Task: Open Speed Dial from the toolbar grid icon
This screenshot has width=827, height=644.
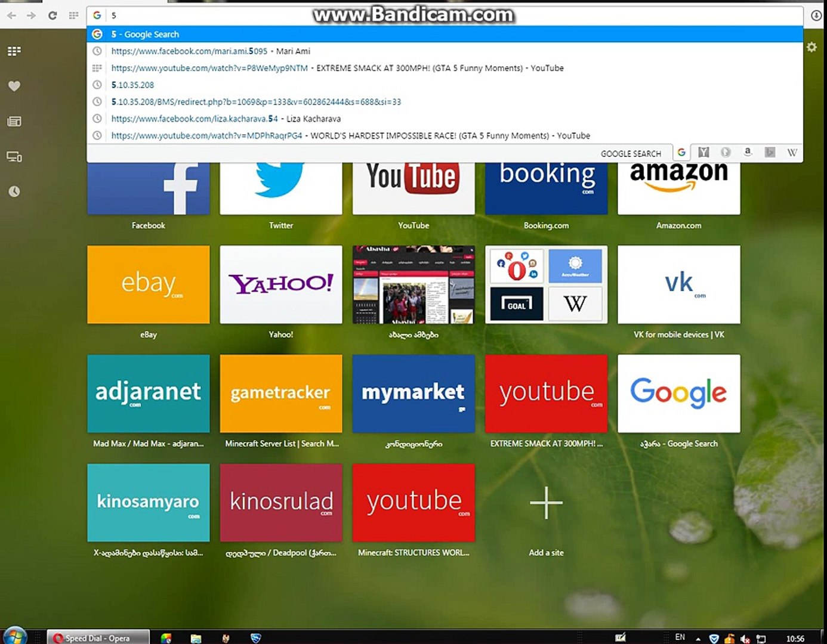Action: coord(73,16)
